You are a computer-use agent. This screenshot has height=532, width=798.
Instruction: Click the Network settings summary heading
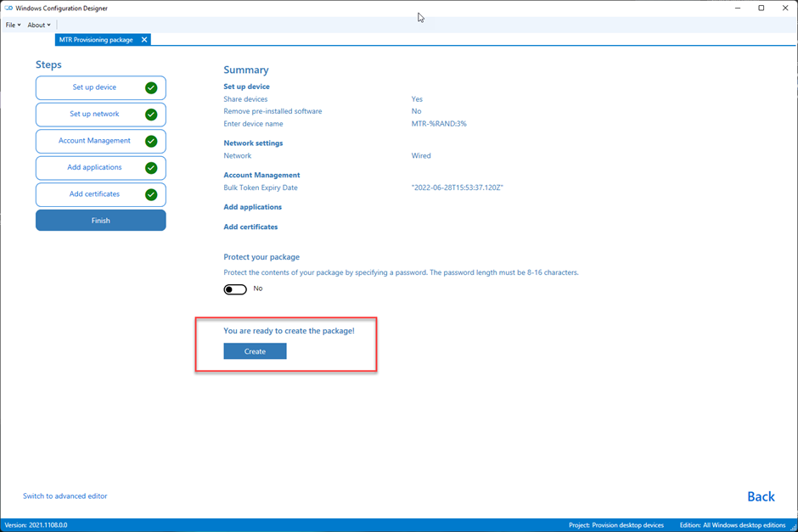253,143
